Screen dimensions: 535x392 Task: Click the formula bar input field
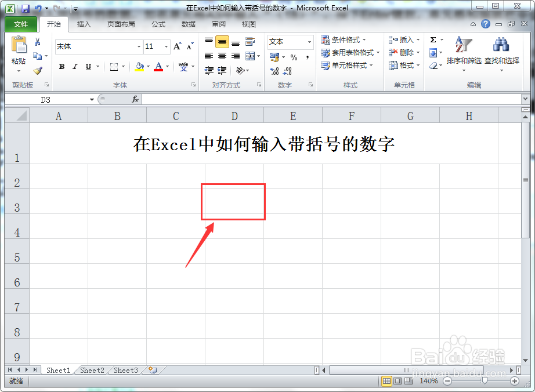tap(331, 99)
